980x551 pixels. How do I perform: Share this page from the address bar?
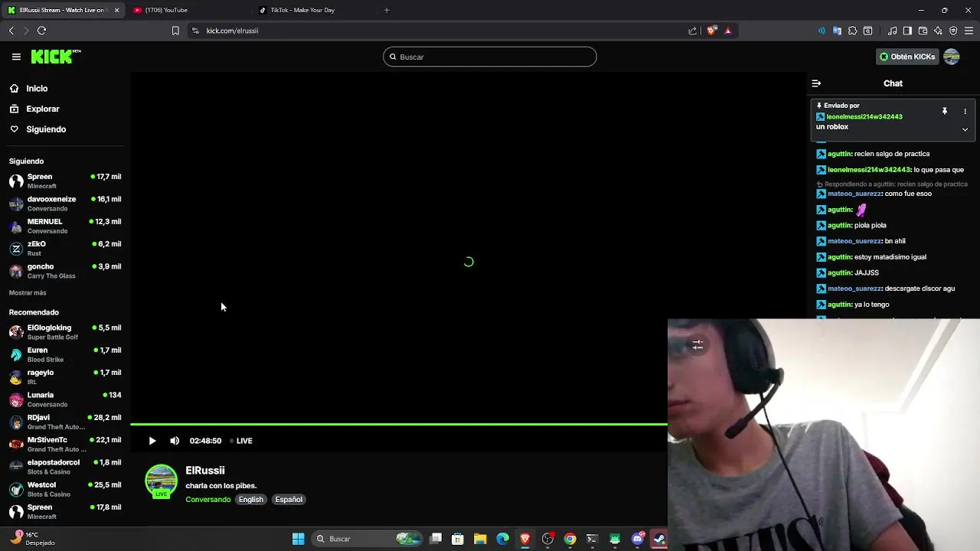pyautogui.click(x=693, y=31)
